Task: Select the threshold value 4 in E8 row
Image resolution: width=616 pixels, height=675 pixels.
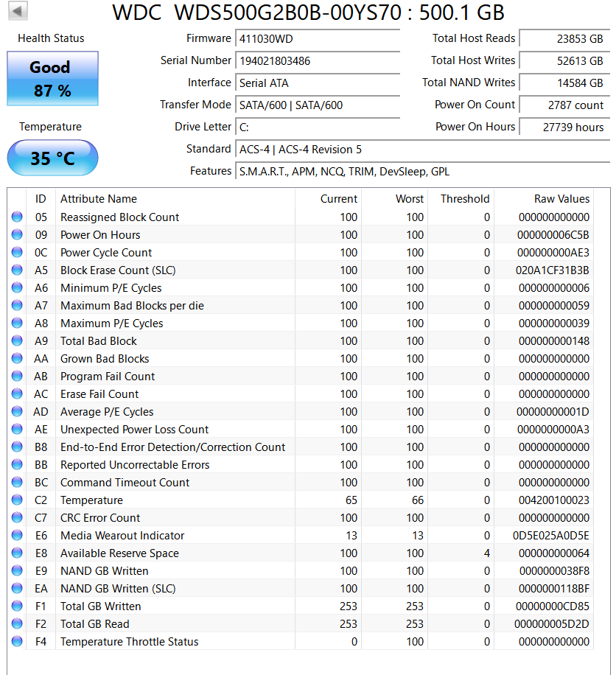Action: 487,553
